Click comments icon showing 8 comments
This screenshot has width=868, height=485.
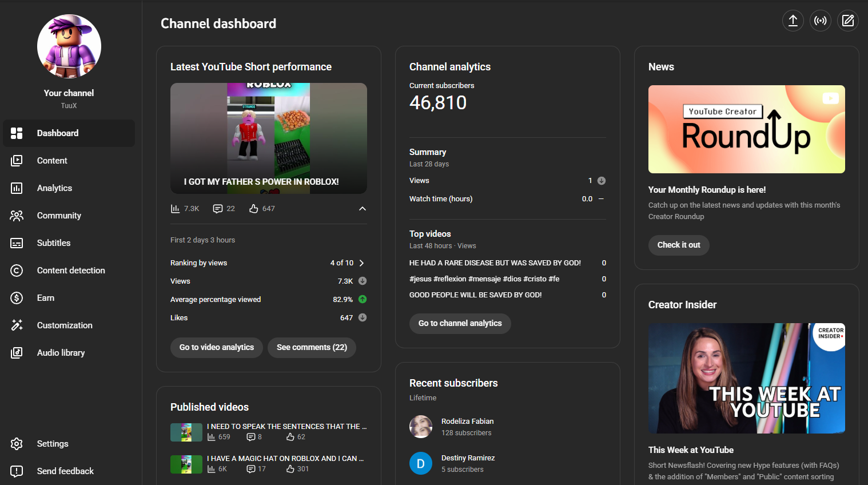[x=250, y=437]
